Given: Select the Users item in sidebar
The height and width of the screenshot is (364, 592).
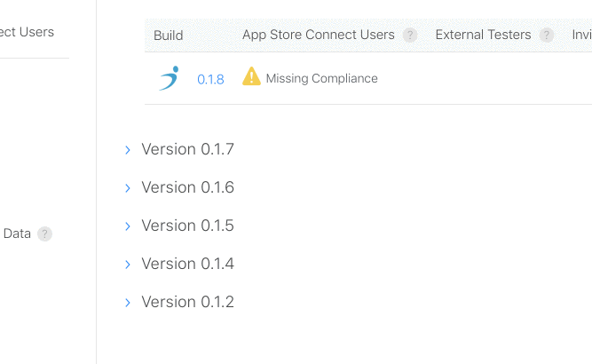Looking at the screenshot, I should 27,32.
